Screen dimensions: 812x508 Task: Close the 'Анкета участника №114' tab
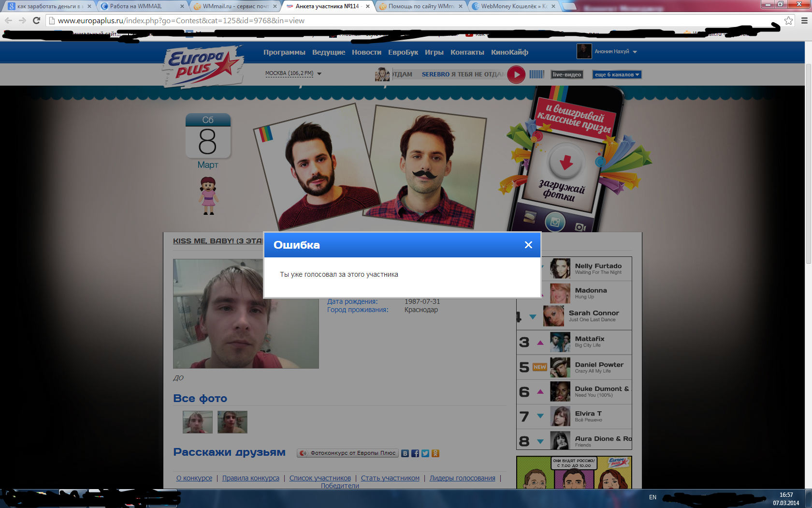point(368,6)
